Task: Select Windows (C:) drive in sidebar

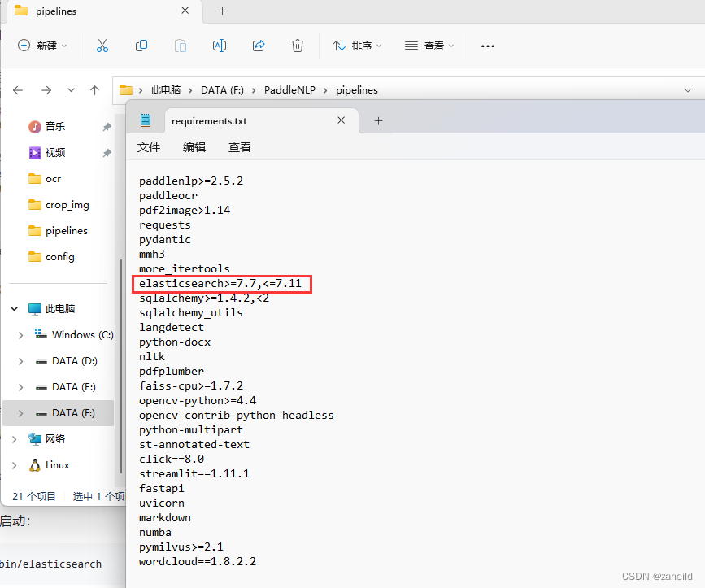Action: tap(82, 335)
